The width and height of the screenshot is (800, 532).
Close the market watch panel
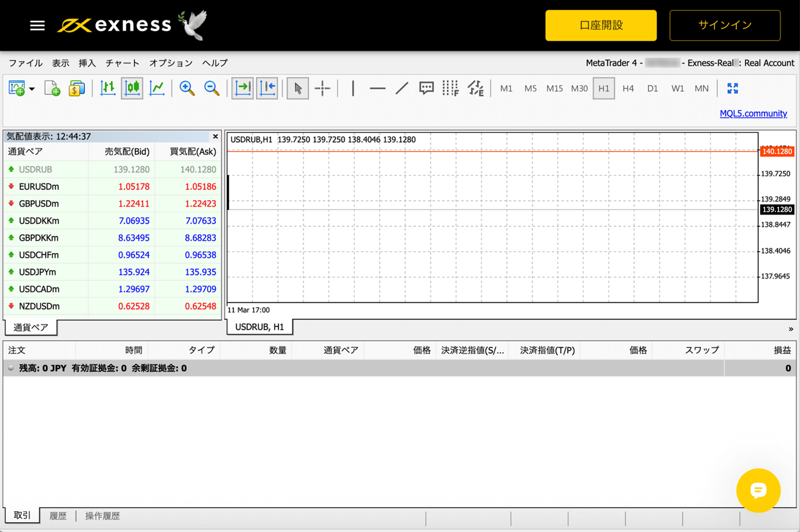pyautogui.click(x=215, y=136)
